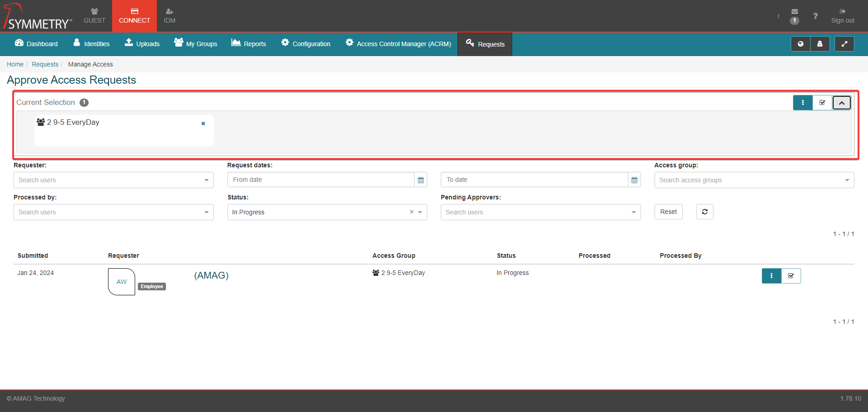Click the Symmetry logo

click(38, 16)
